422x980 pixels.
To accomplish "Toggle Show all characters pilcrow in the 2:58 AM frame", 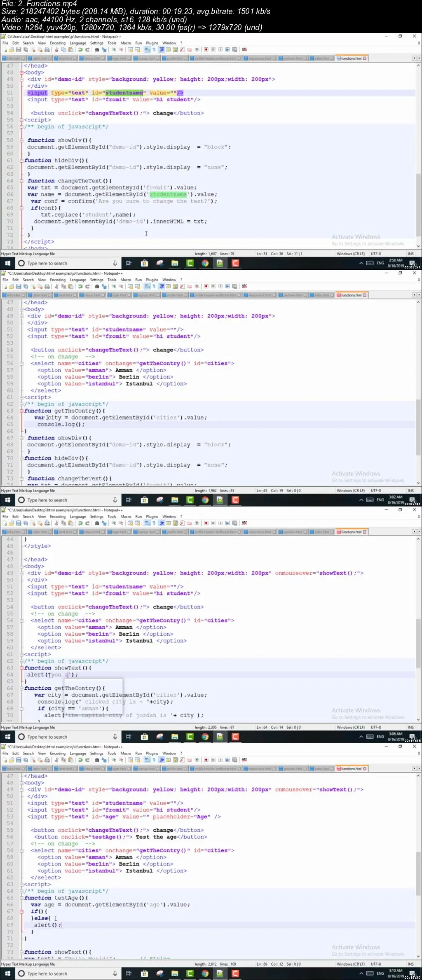I will pos(154,49).
